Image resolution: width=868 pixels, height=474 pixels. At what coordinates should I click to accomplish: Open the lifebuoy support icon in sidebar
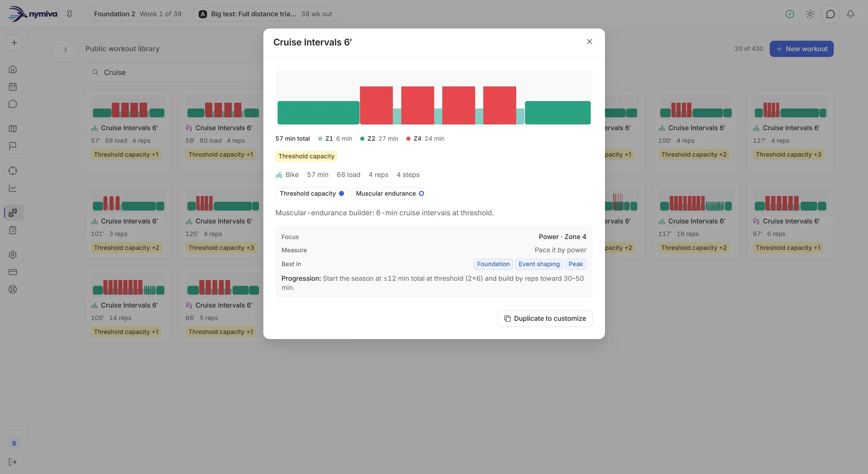pyautogui.click(x=13, y=289)
